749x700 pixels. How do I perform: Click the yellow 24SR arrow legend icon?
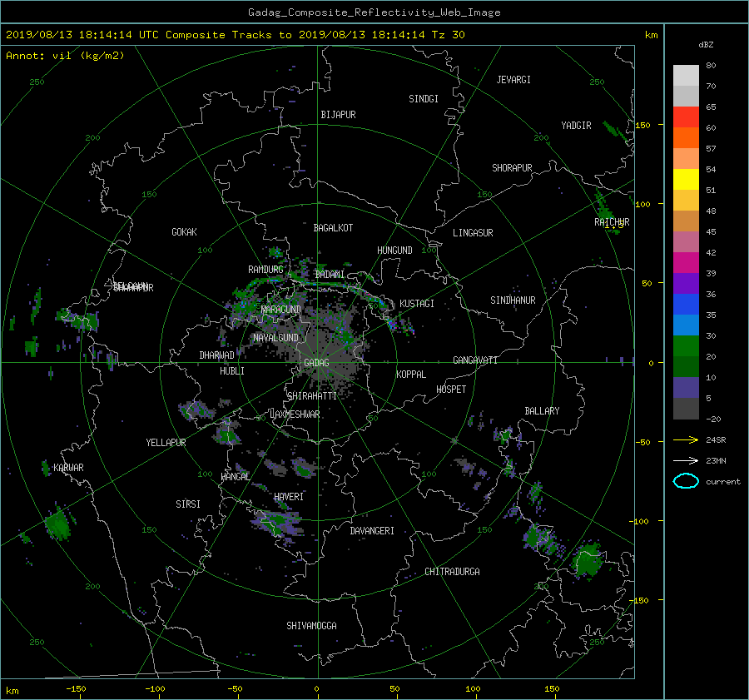point(686,439)
